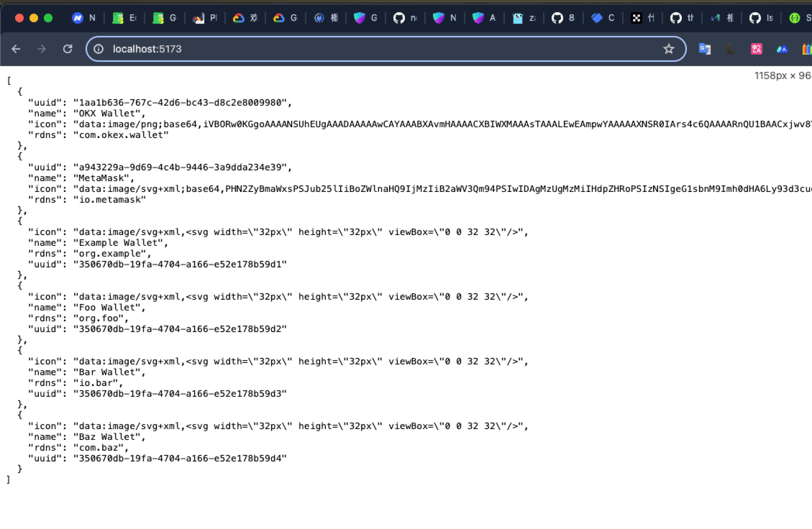Click the name value "MetaMask"
Viewport: 812px width, 529px height.
point(101,178)
